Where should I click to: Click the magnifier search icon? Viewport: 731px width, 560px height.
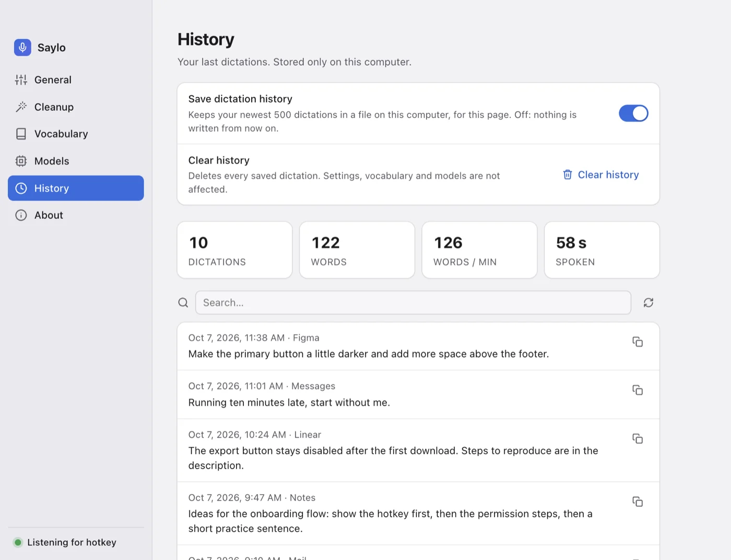coord(183,302)
